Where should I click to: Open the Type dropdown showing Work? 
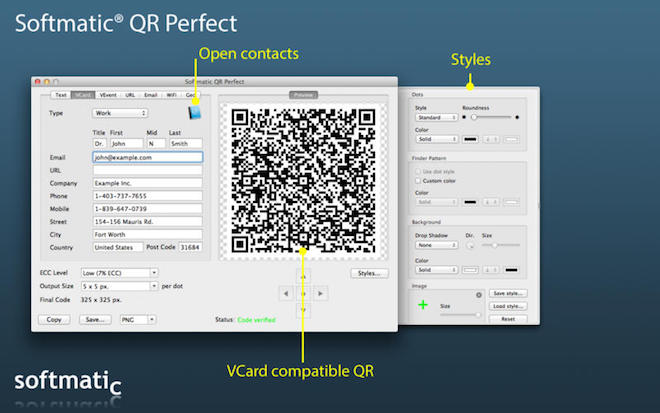pos(120,113)
